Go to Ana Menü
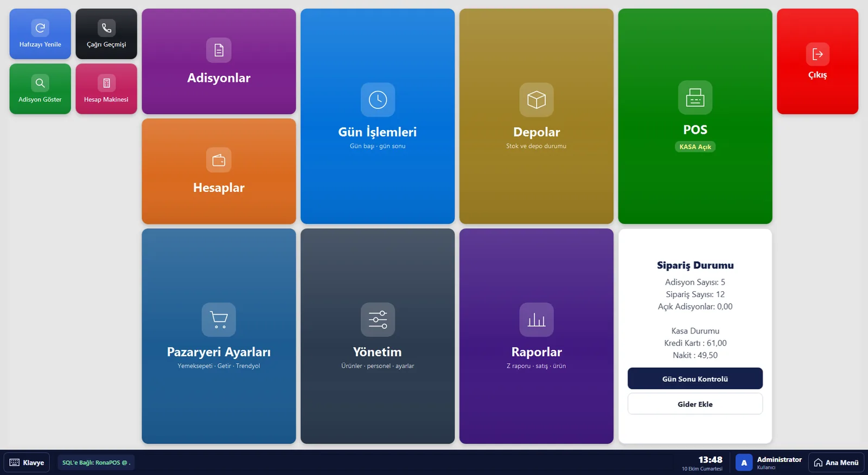868x475 pixels. tap(836, 463)
